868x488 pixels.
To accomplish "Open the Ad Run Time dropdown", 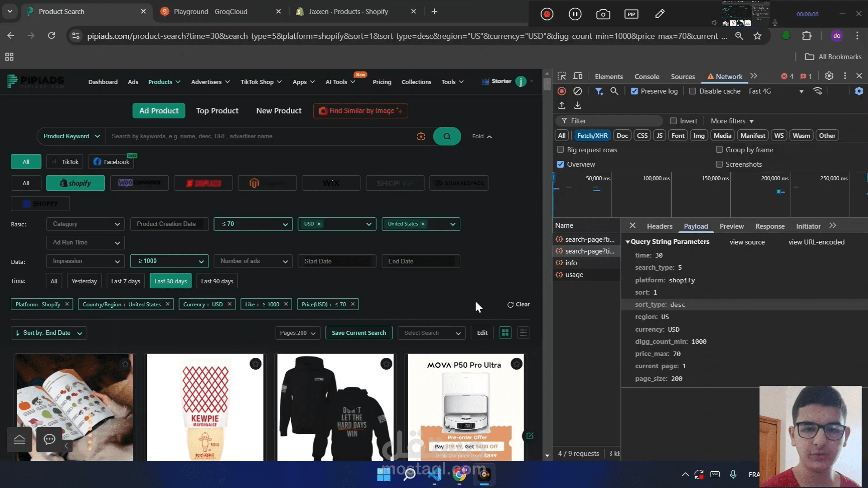I will click(x=85, y=242).
